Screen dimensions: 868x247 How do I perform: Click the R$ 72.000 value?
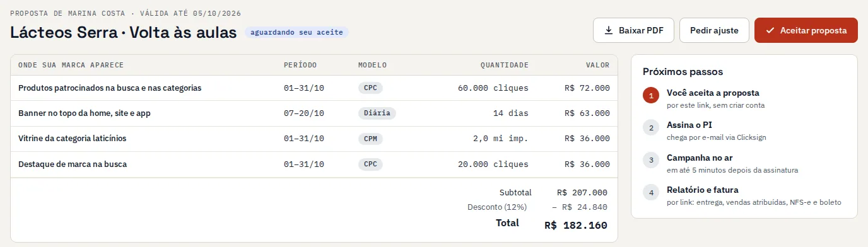click(587, 88)
